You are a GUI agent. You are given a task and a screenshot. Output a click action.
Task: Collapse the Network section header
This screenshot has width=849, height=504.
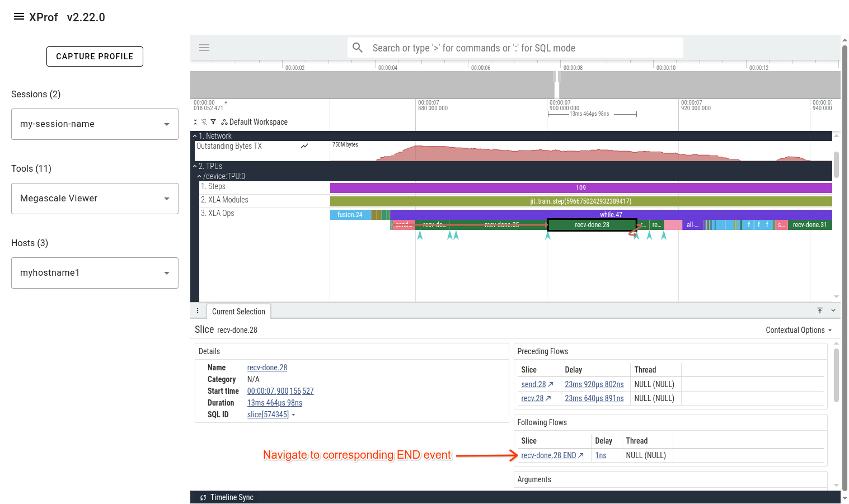(195, 135)
